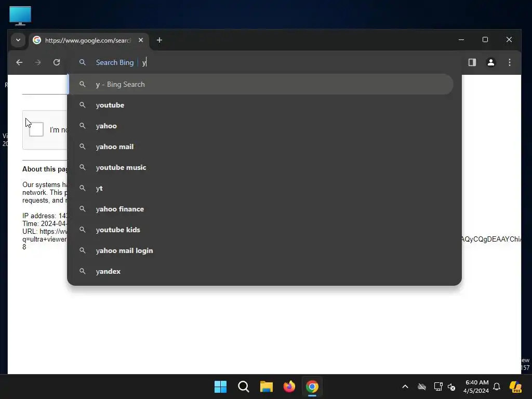The image size is (532, 399).
Task: Tick the 'I'm not a robot' checkbox
Action: coord(36,129)
